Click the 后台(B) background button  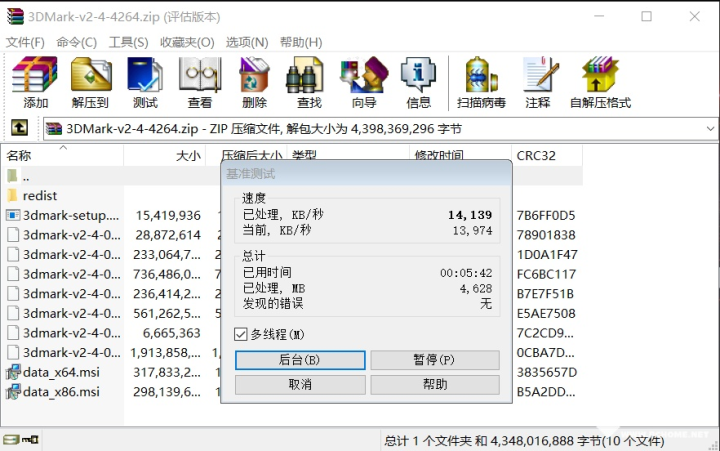[x=300, y=360]
